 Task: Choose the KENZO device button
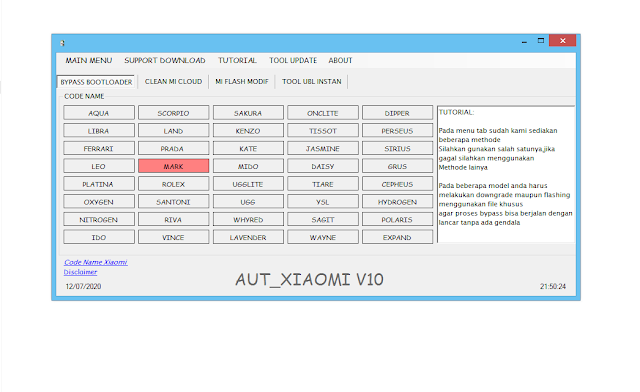point(248,131)
